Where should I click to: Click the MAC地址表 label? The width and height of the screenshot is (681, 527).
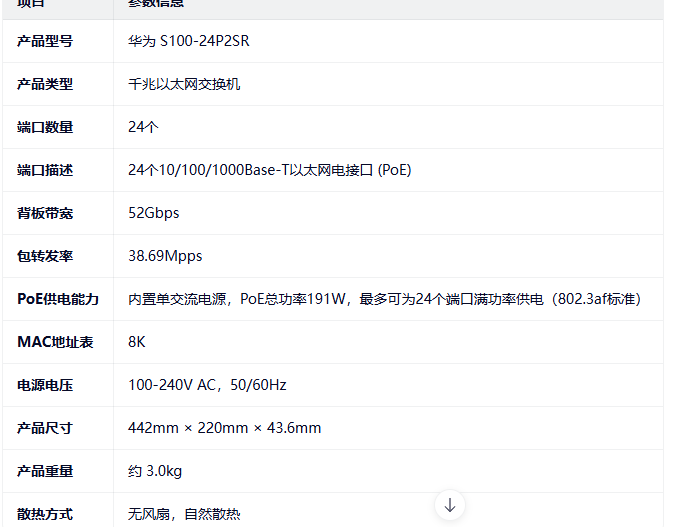(55, 342)
